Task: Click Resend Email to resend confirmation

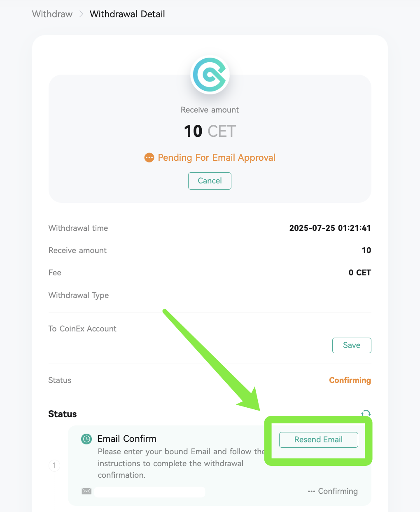Action: pos(318,439)
